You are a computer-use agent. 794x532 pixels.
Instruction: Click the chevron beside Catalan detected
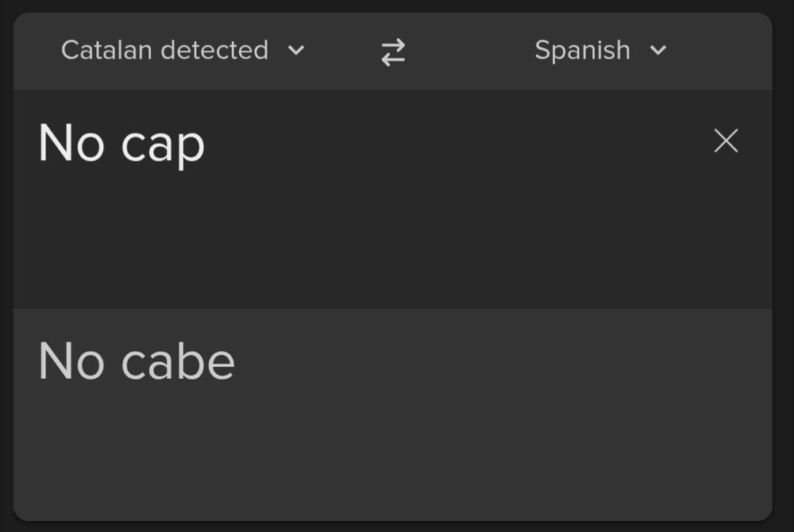click(x=297, y=51)
